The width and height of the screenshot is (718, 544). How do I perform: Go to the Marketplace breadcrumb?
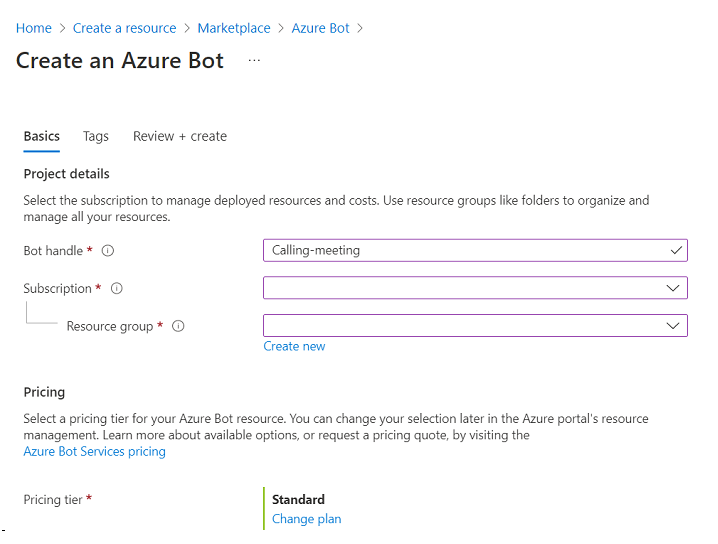pyautogui.click(x=234, y=28)
